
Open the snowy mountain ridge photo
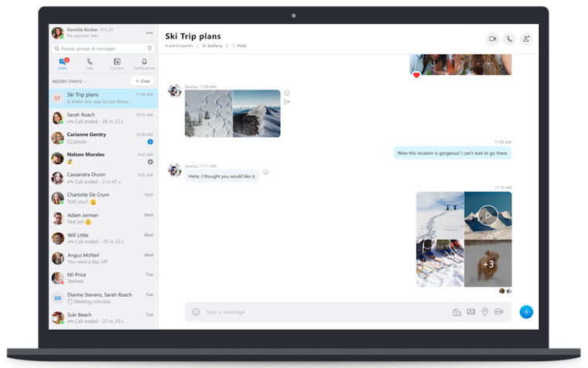257,114
